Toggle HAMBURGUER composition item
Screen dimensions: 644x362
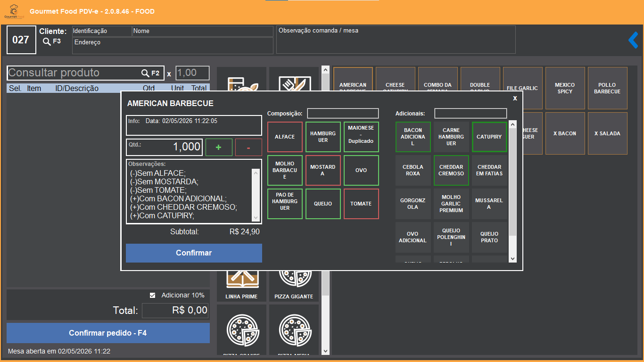tap(323, 137)
